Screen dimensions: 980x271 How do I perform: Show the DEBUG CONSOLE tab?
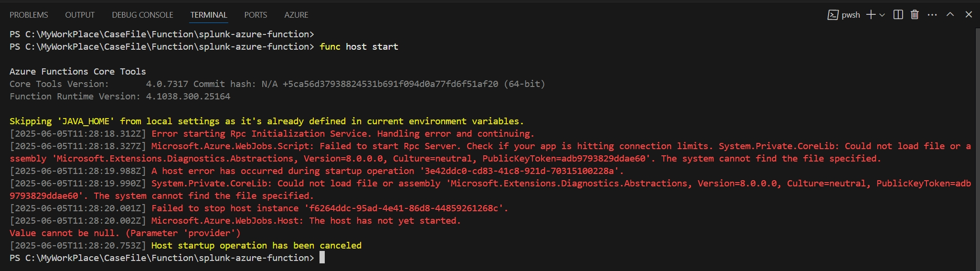142,15
